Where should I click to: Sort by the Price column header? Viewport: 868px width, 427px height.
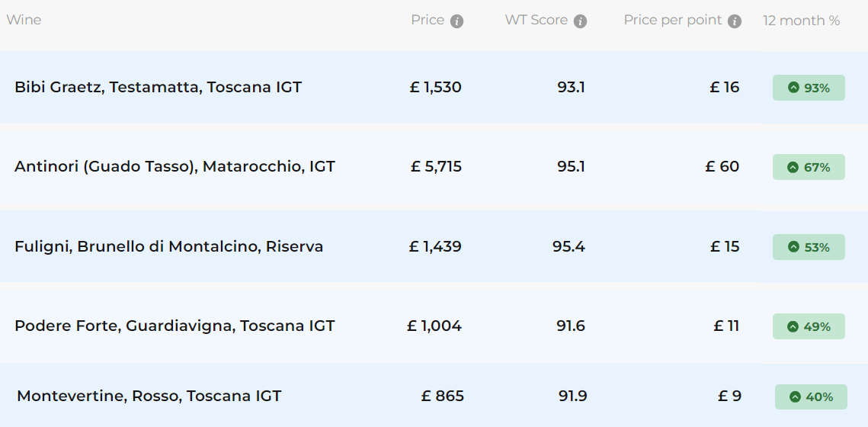pos(427,20)
